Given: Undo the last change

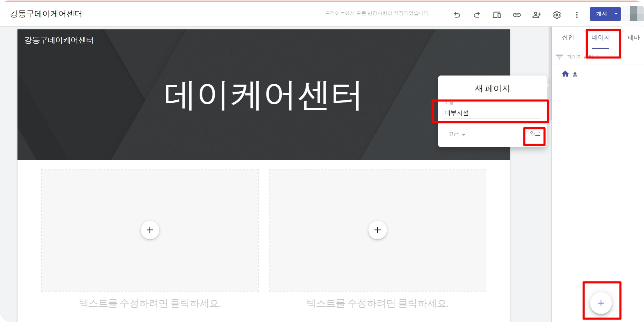Looking at the screenshot, I should 457,15.
